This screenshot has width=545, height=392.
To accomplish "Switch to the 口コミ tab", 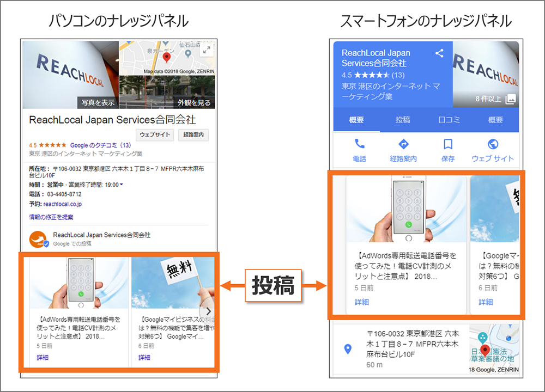I will click(x=449, y=120).
